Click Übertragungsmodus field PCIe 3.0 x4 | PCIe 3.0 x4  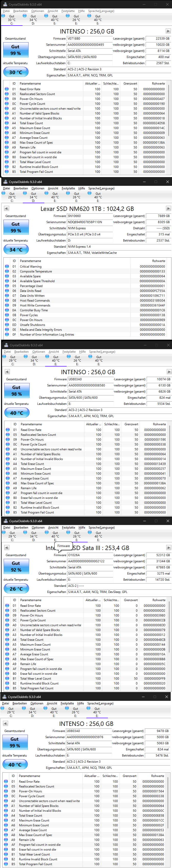(x=89, y=234)
